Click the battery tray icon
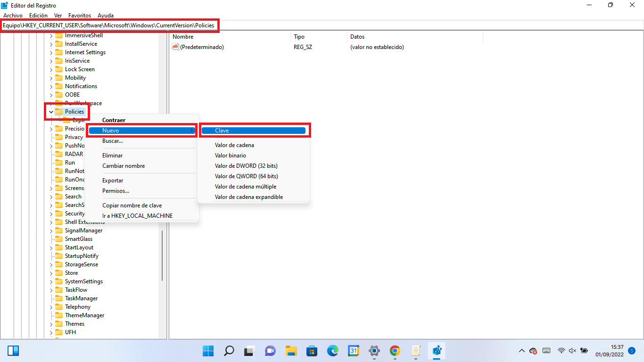Screen dimensions: 644x362 click(x=584, y=351)
